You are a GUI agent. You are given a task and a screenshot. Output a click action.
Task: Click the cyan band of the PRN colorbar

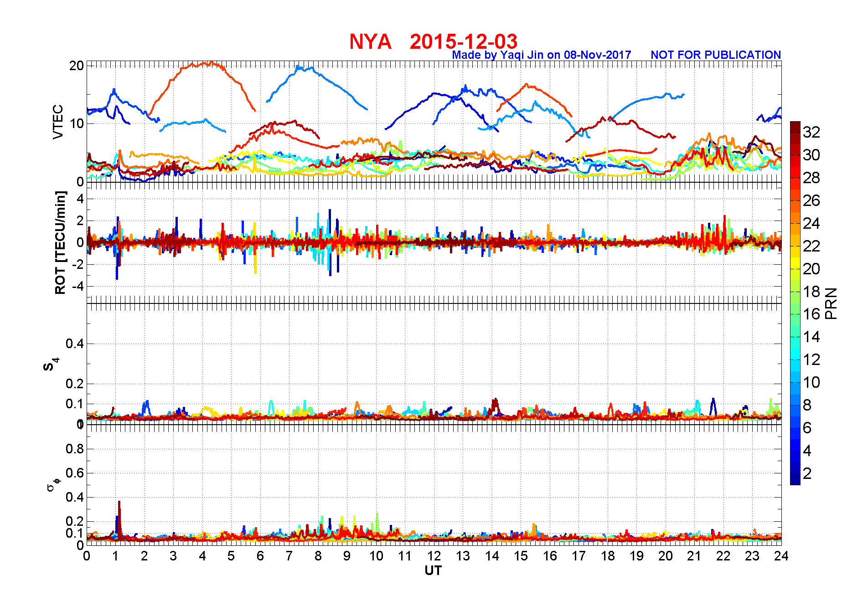point(795,354)
